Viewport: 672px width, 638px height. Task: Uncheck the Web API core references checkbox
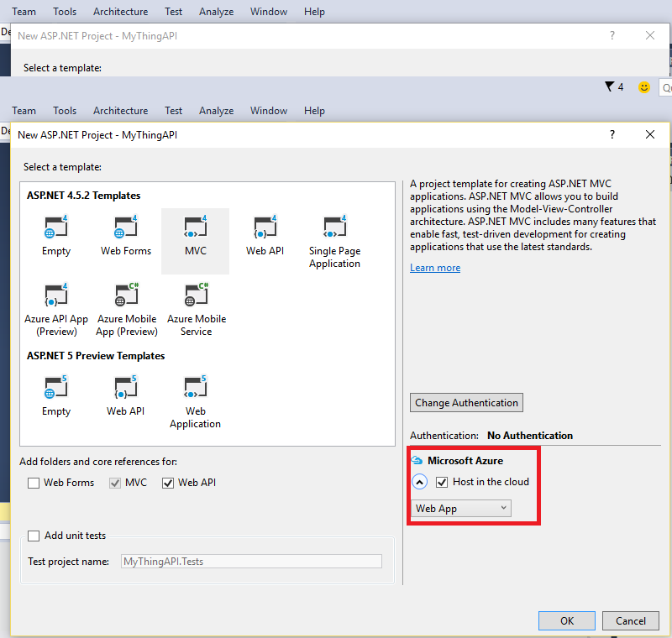coord(168,483)
